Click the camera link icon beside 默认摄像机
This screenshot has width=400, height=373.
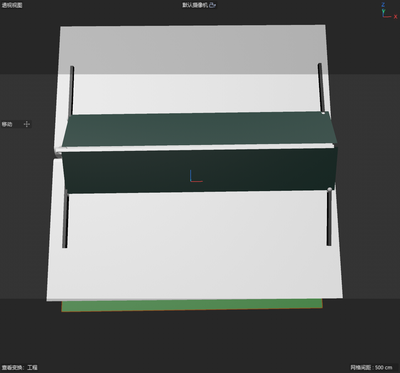[x=213, y=5]
